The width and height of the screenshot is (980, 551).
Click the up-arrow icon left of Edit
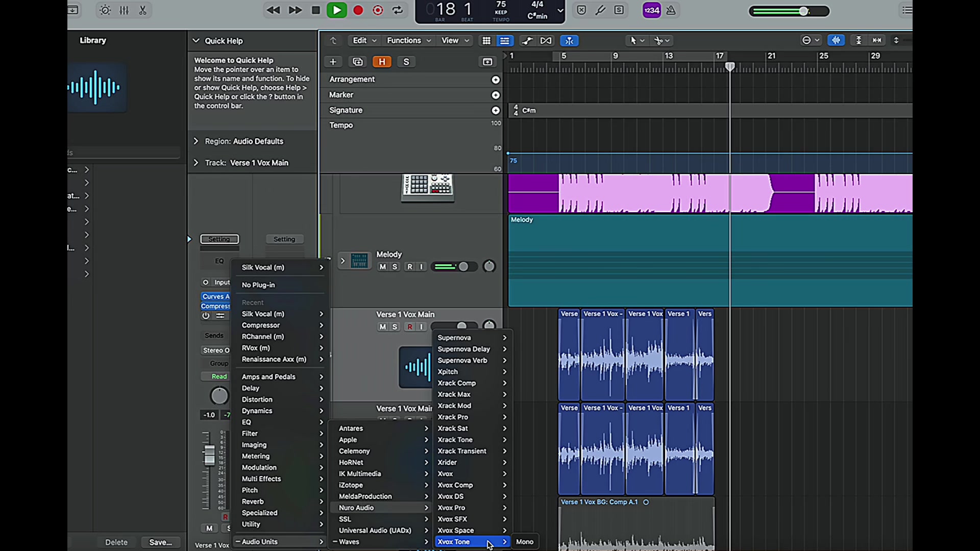coord(333,41)
